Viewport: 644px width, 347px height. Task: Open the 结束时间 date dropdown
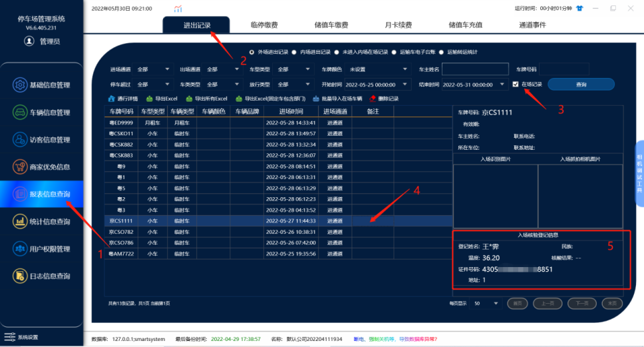click(x=502, y=85)
